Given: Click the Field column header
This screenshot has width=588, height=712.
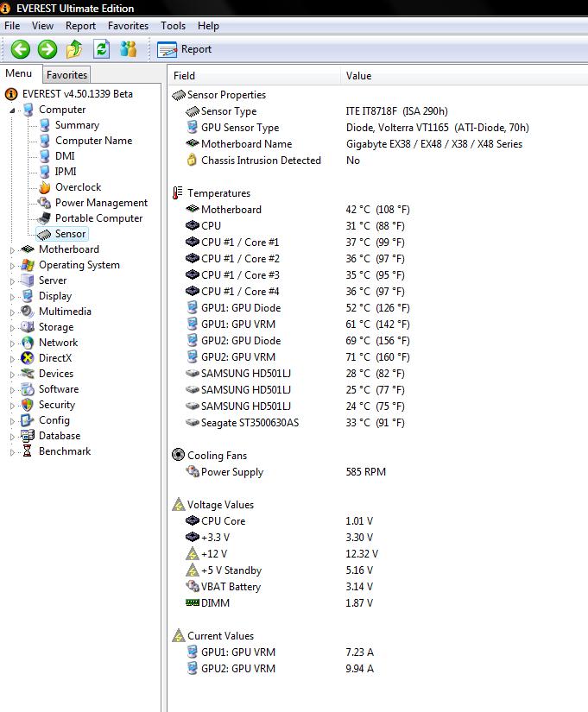Looking at the screenshot, I should coord(255,76).
